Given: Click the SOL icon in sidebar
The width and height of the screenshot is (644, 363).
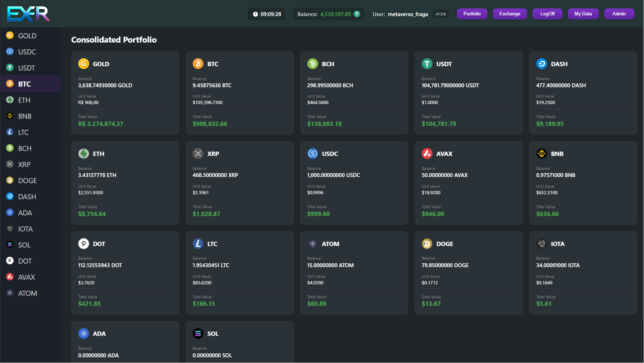Looking at the screenshot, I should tap(10, 245).
